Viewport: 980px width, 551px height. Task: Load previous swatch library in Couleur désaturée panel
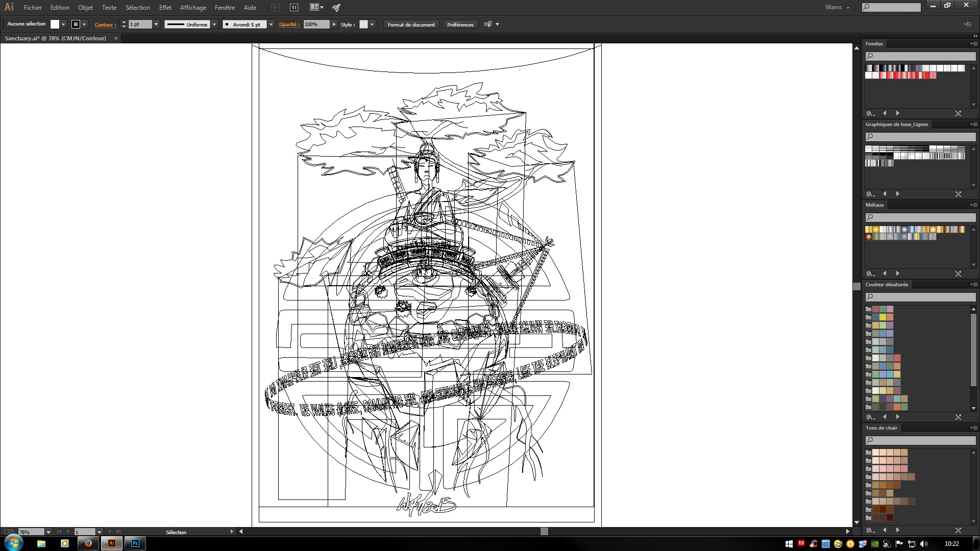(885, 417)
